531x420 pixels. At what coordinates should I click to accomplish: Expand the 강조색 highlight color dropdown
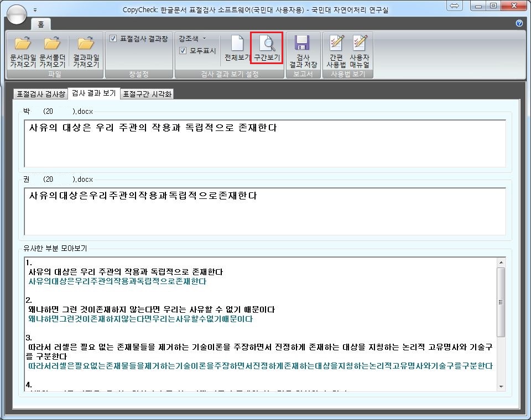[x=204, y=39]
